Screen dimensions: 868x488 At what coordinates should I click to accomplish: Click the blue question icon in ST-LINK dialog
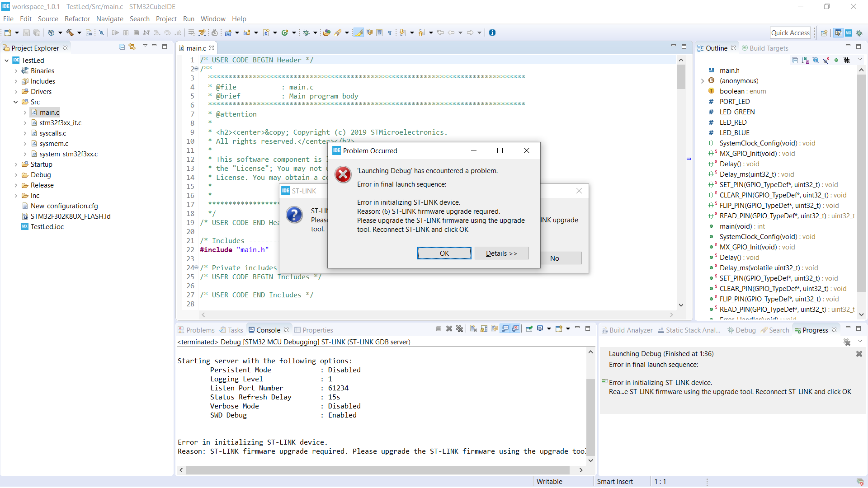pyautogui.click(x=294, y=215)
